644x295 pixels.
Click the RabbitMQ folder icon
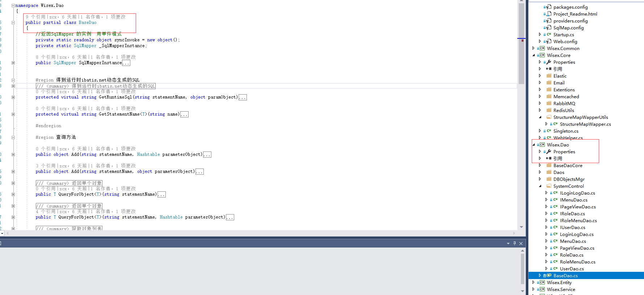(549, 103)
